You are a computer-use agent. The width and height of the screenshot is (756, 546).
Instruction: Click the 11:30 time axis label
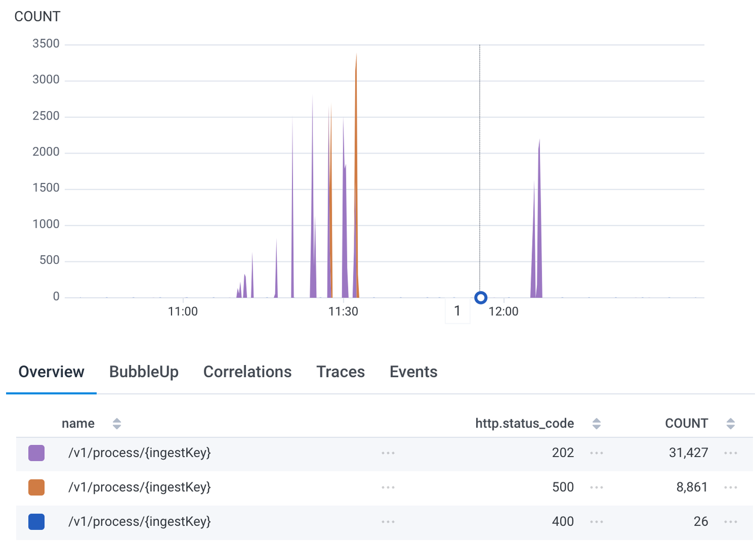[343, 312]
